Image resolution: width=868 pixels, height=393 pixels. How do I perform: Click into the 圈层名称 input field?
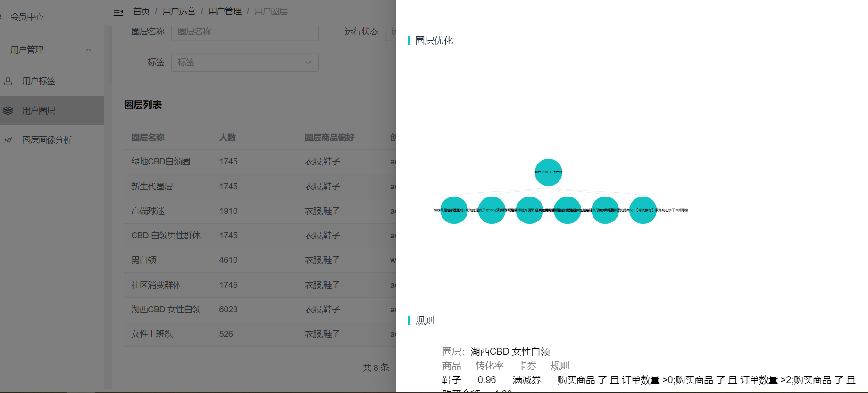coord(245,32)
